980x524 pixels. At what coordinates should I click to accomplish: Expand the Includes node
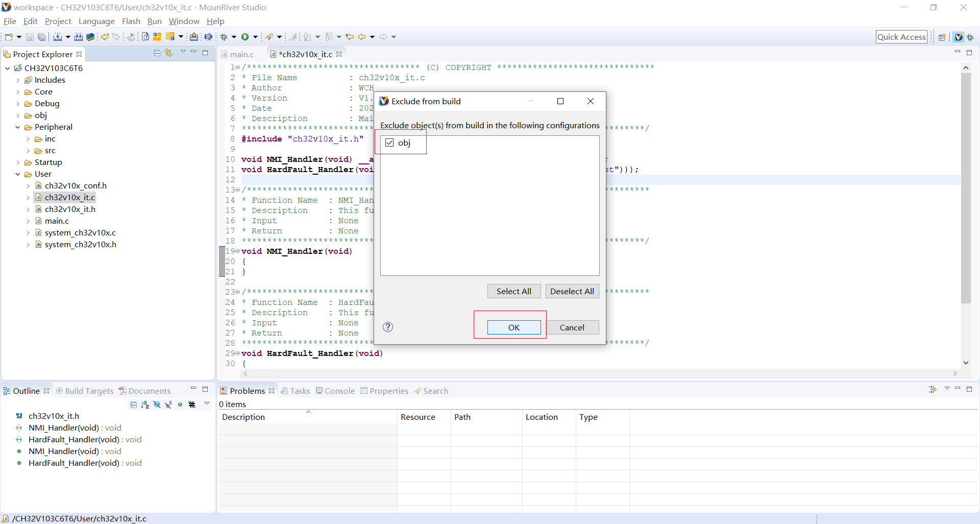pos(17,80)
